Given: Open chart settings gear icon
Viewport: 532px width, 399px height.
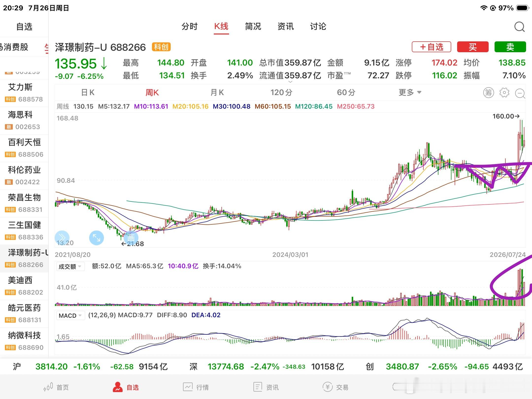Looking at the screenshot, I should [504, 93].
